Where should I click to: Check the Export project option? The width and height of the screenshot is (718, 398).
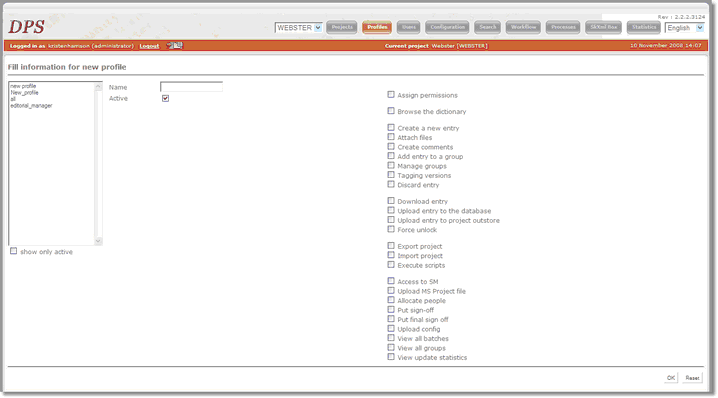pos(391,245)
